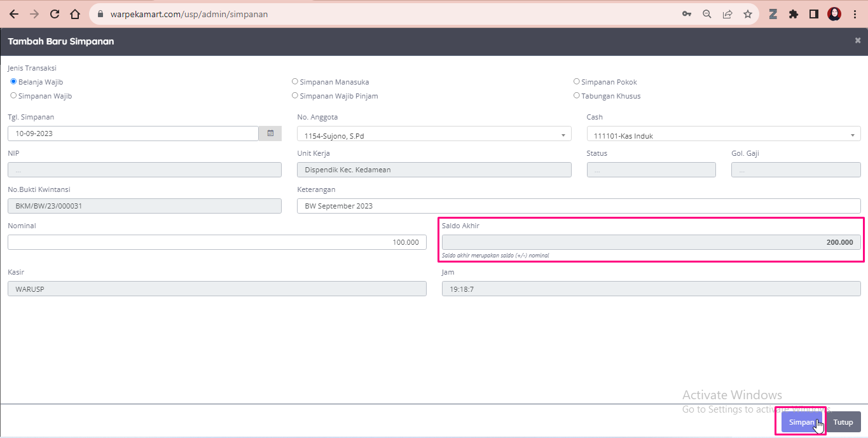The image size is (868, 438).
Task: Click the Simpan button
Action: [x=801, y=422]
